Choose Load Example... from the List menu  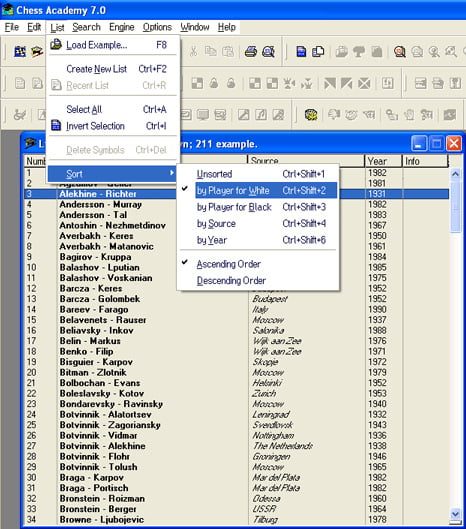point(112,45)
